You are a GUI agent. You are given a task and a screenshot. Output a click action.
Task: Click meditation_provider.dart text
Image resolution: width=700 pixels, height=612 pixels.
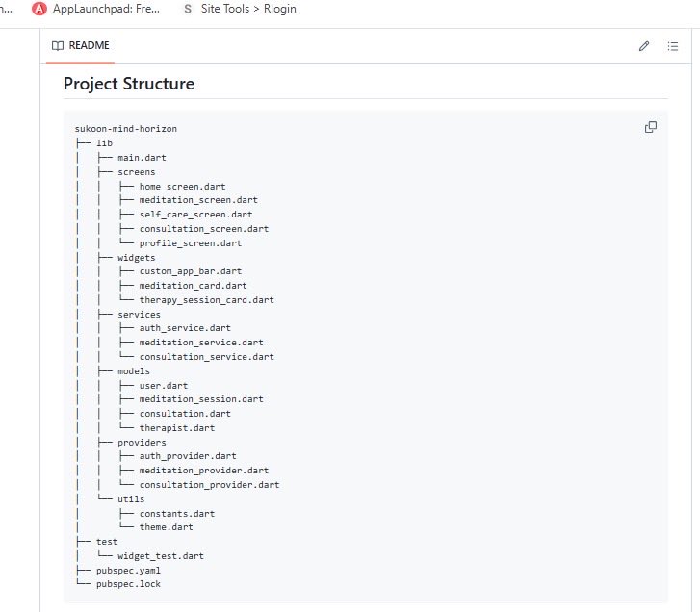pos(204,471)
